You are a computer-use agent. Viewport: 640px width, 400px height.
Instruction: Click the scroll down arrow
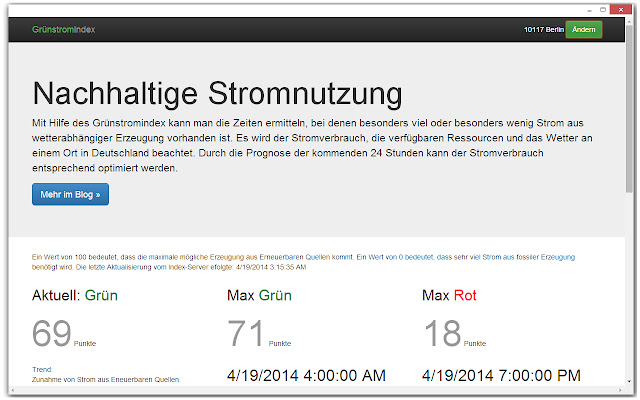(629, 380)
